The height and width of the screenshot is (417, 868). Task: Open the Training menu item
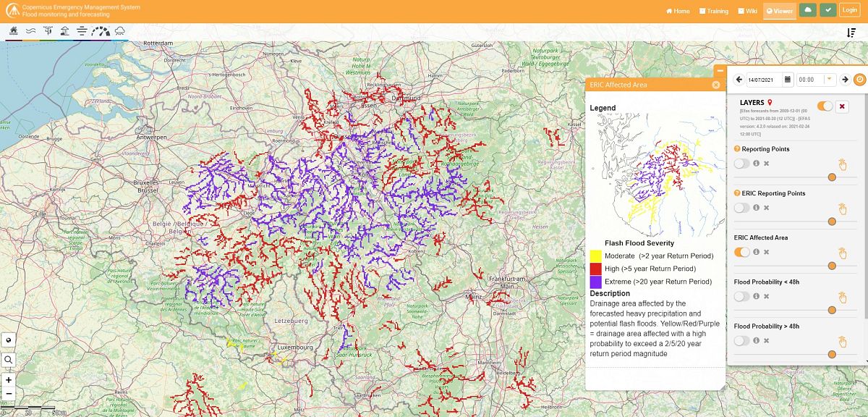(713, 11)
